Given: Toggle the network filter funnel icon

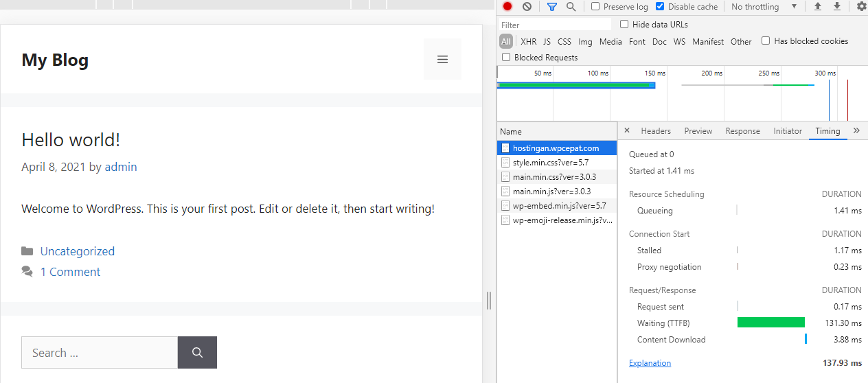Looking at the screenshot, I should click(551, 7).
